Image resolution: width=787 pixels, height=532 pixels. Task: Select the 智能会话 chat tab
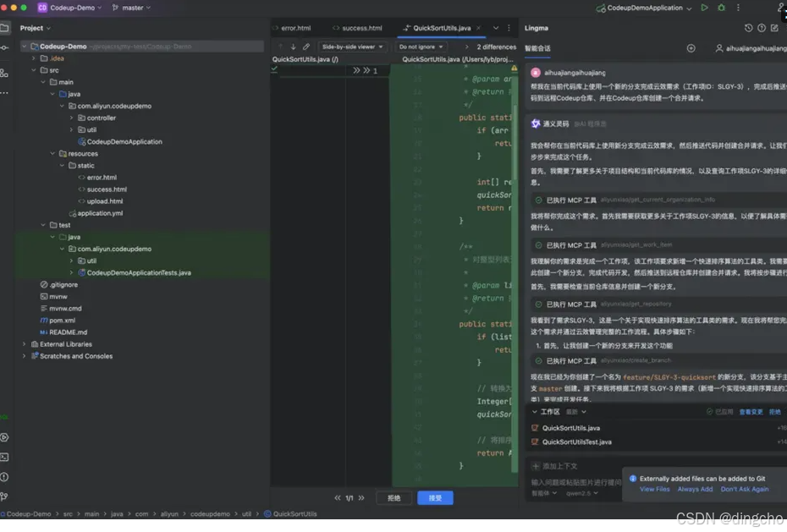point(537,49)
